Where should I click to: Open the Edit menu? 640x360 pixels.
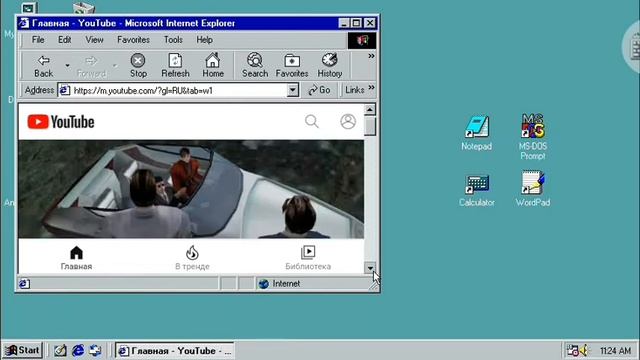(64, 40)
